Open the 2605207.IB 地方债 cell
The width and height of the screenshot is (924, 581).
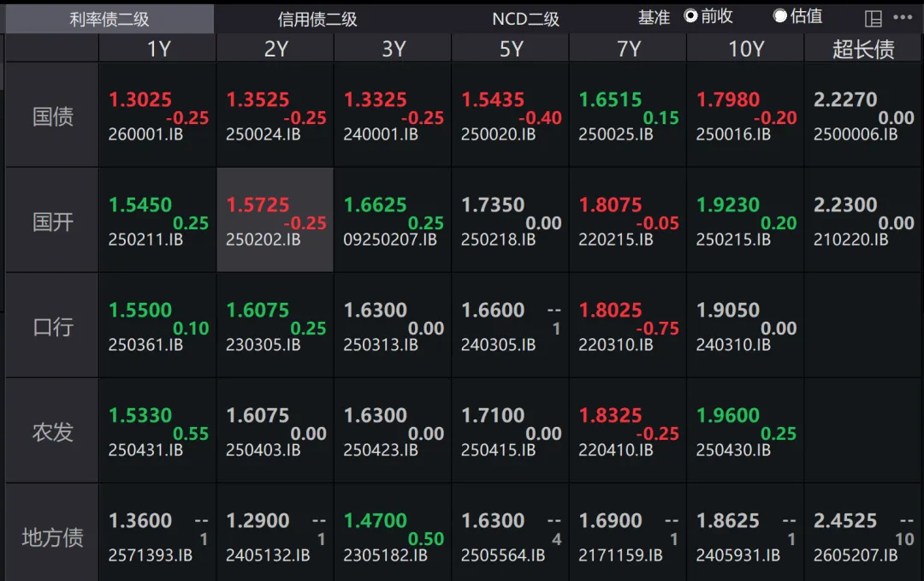coord(863,537)
